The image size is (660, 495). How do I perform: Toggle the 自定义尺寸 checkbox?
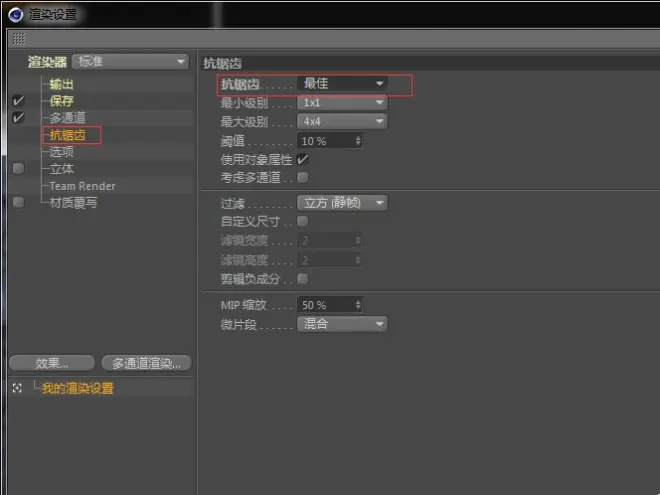click(302, 221)
